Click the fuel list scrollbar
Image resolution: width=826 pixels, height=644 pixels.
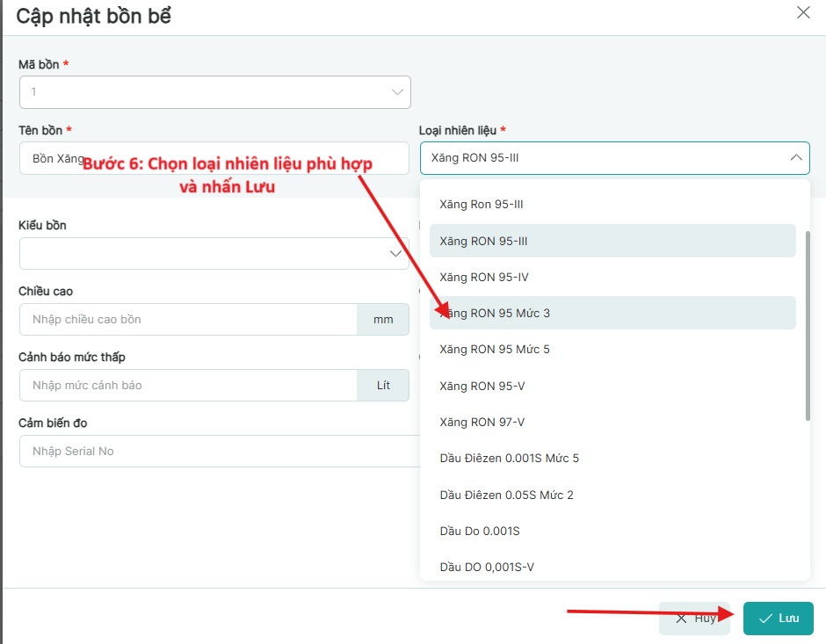(x=808, y=325)
